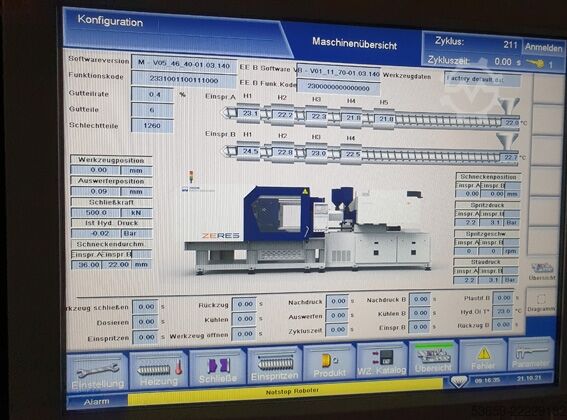This screenshot has width=567, height=420.
Task: Click the key access-level icon
Action: (x=535, y=64)
